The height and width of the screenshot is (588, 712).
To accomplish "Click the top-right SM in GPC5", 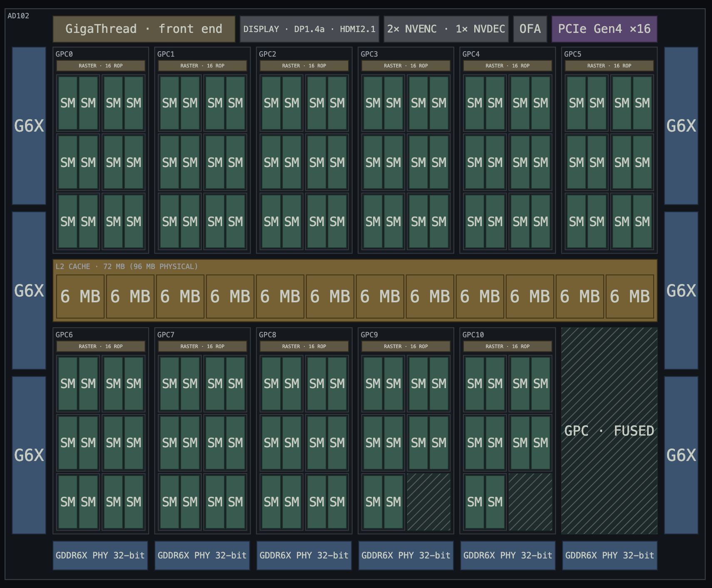I will [x=642, y=103].
